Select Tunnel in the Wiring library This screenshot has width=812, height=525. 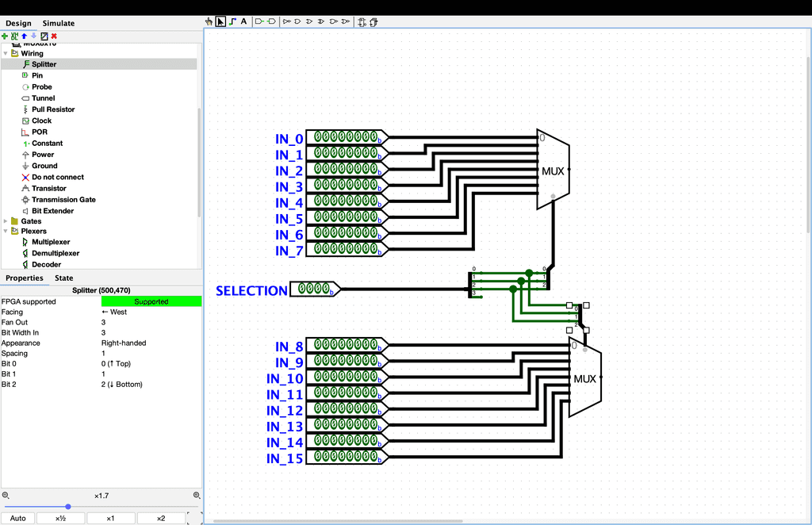click(43, 98)
